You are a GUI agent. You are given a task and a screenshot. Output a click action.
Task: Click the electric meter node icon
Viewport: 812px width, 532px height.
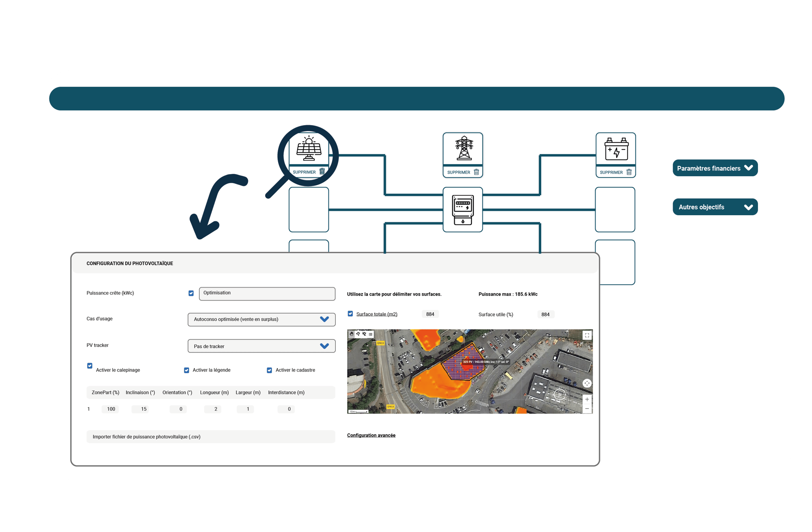tap(463, 210)
